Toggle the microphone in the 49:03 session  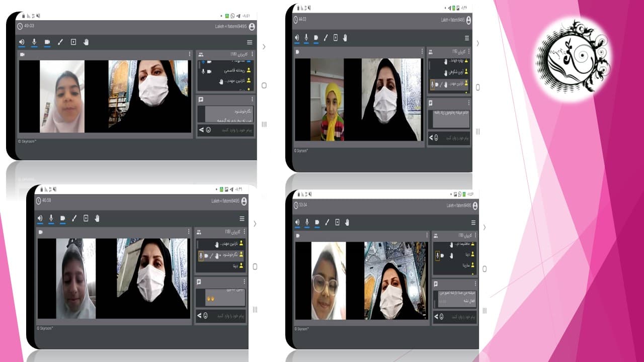(34, 42)
